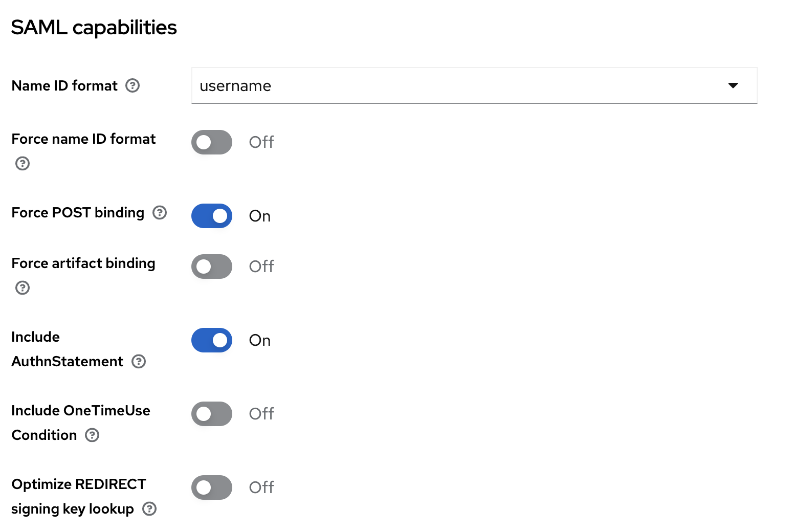
Task: Click help icon for Optimize REDIRECT signing key lookup
Action: [x=149, y=509]
